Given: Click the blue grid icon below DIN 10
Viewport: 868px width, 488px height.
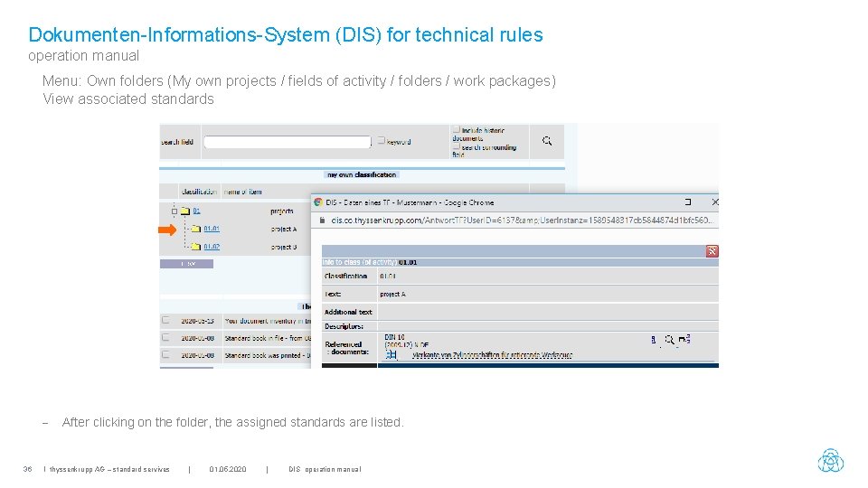Looking at the screenshot, I should [392, 354].
